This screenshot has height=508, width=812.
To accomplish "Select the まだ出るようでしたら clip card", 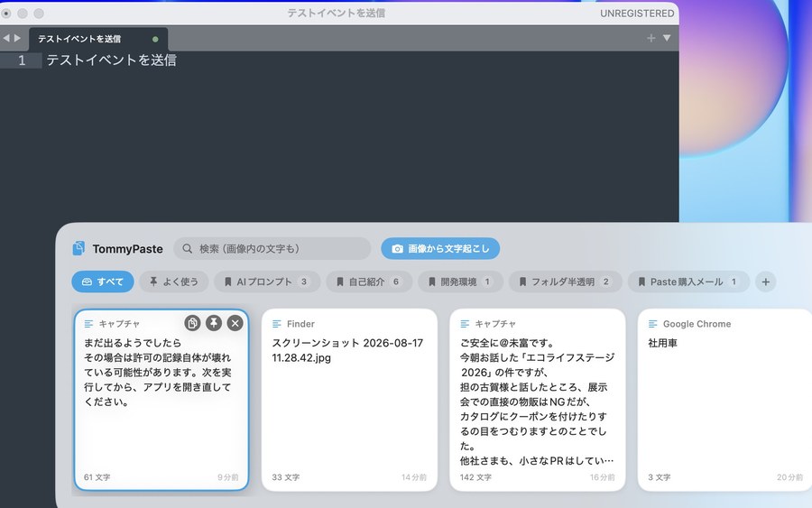I will (161, 400).
